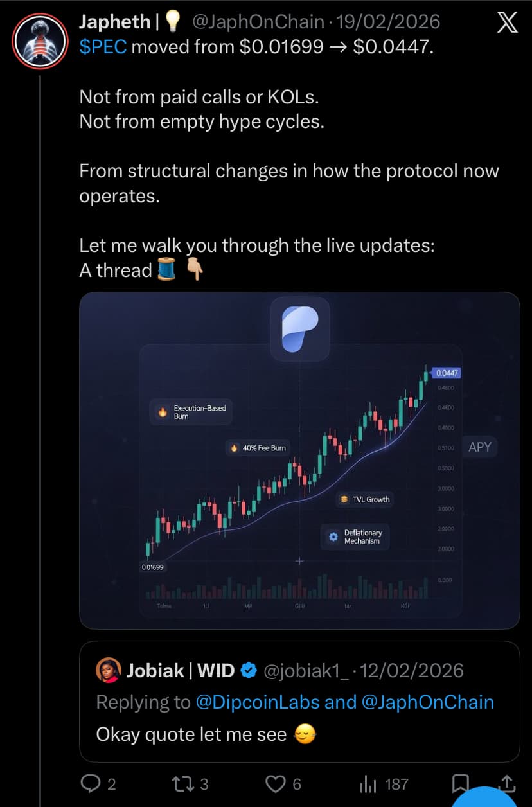Open the price chart image

point(299,461)
